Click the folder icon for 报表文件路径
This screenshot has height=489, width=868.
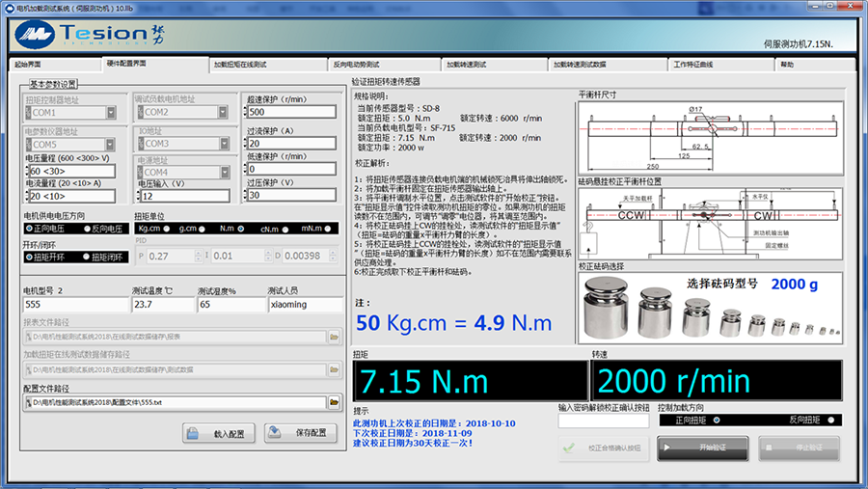click(334, 337)
